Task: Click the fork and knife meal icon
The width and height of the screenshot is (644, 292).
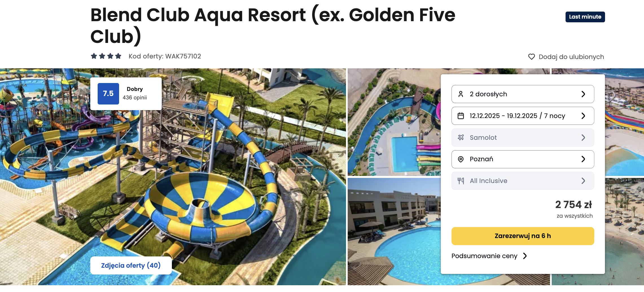Action: 461,181
